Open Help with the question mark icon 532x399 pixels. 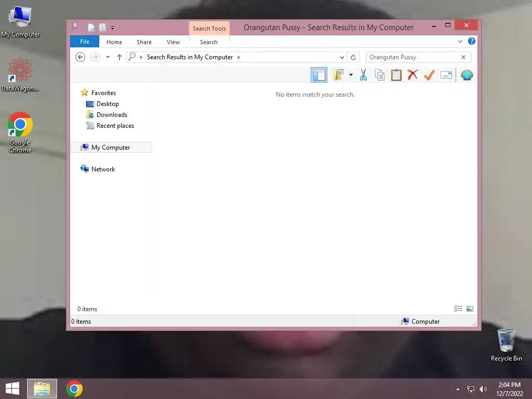coord(472,42)
